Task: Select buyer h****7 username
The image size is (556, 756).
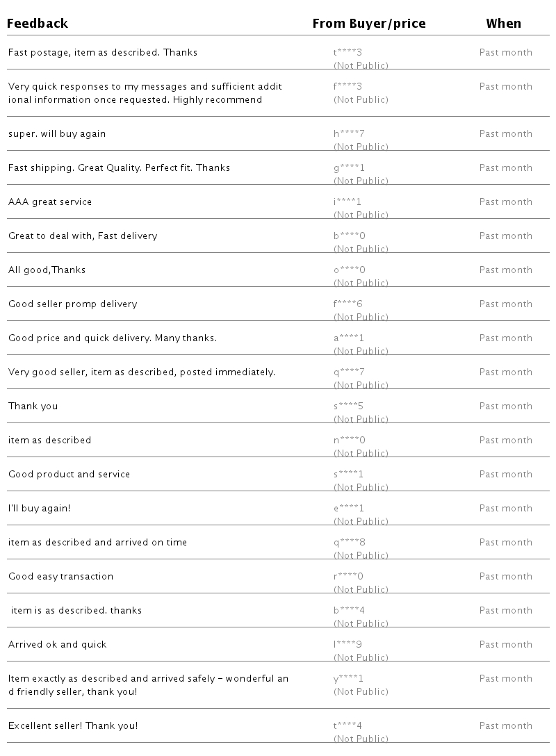Action: (349, 134)
